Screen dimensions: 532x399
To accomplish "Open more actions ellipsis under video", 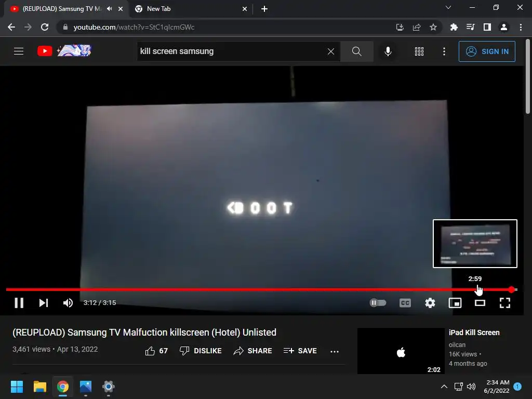I will (x=334, y=352).
